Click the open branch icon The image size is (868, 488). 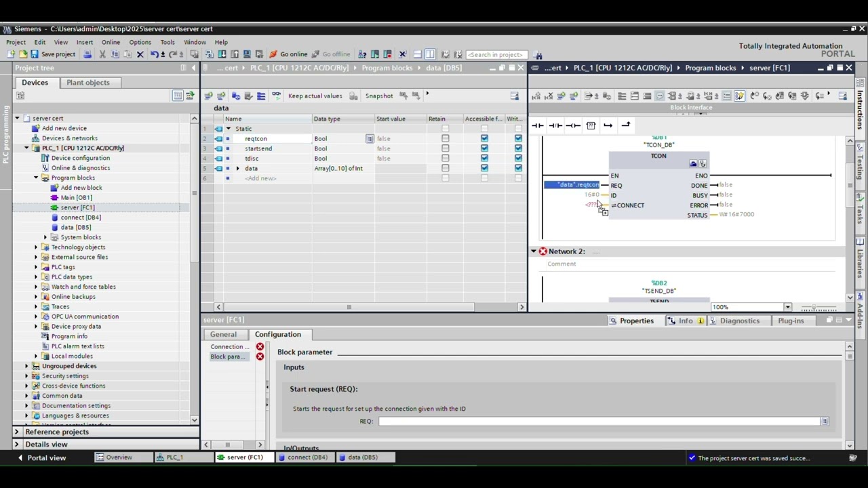point(608,125)
